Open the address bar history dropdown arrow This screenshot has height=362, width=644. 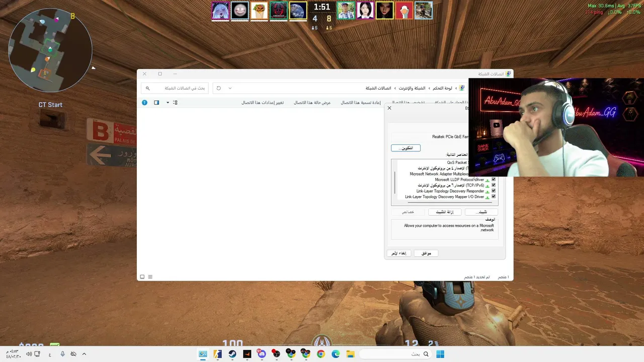point(230,88)
